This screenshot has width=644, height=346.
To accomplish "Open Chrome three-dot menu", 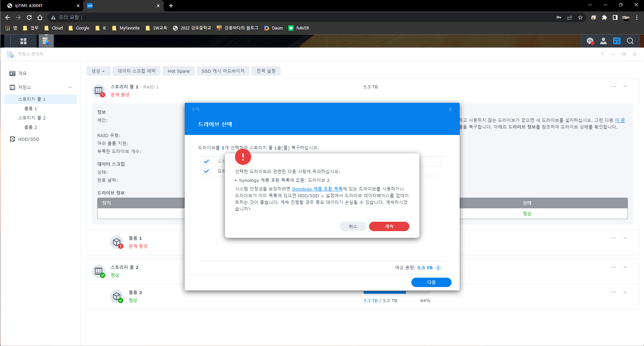I will click(637, 17).
